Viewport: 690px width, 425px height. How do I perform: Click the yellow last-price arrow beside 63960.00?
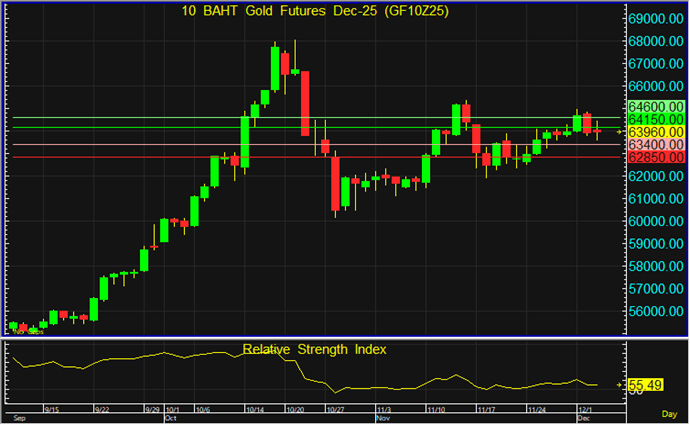click(620, 131)
